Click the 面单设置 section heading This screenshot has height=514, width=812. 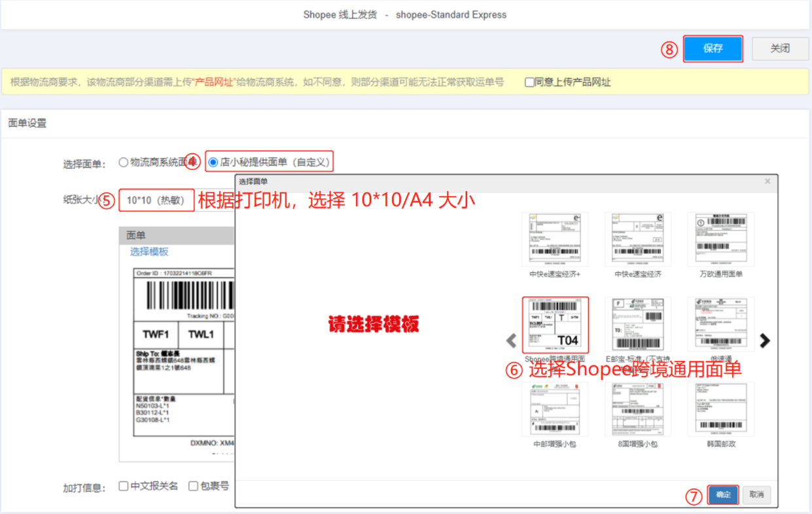(x=27, y=123)
